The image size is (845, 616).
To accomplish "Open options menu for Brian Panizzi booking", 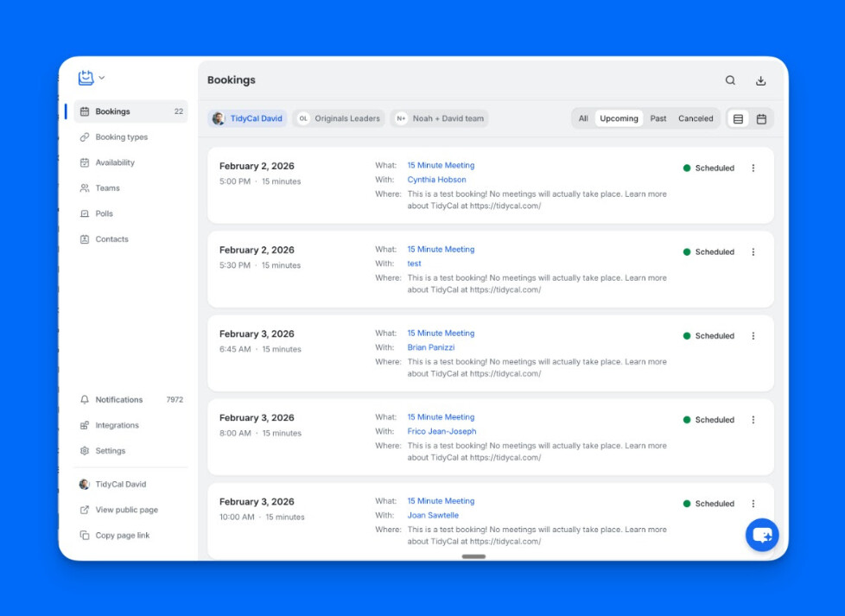I will pyautogui.click(x=753, y=336).
